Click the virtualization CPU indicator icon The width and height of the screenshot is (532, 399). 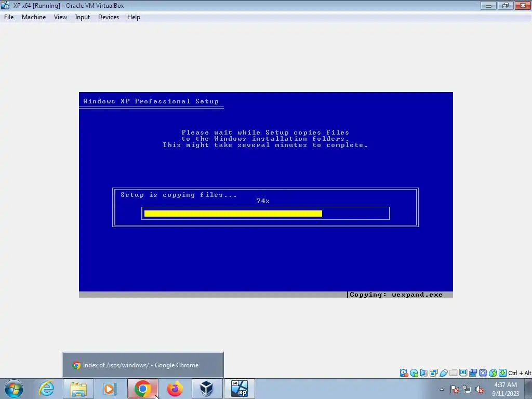[x=483, y=373]
